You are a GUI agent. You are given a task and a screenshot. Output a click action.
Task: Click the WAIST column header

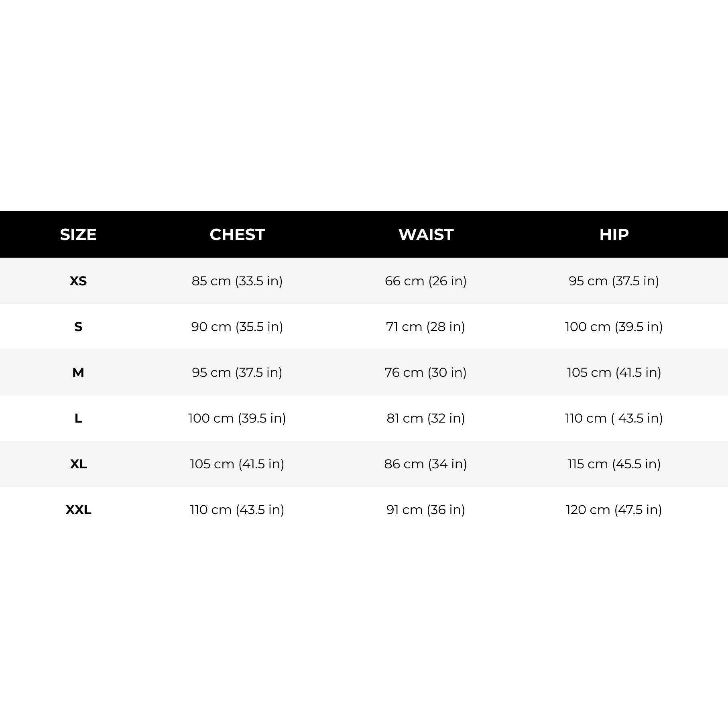point(426,234)
